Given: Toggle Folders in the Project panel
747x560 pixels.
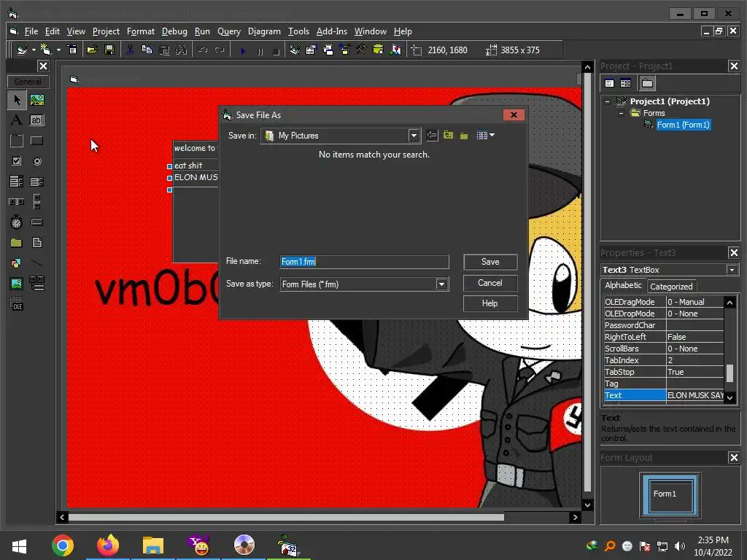Looking at the screenshot, I should pyautogui.click(x=647, y=83).
